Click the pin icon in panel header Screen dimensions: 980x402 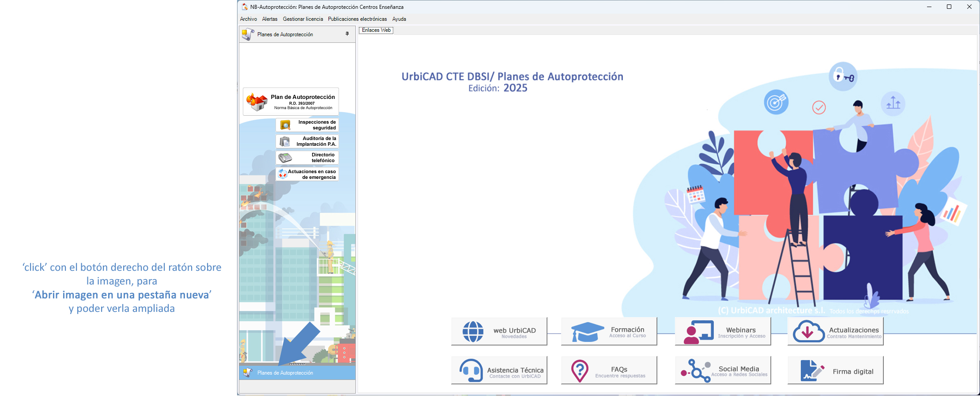(347, 34)
